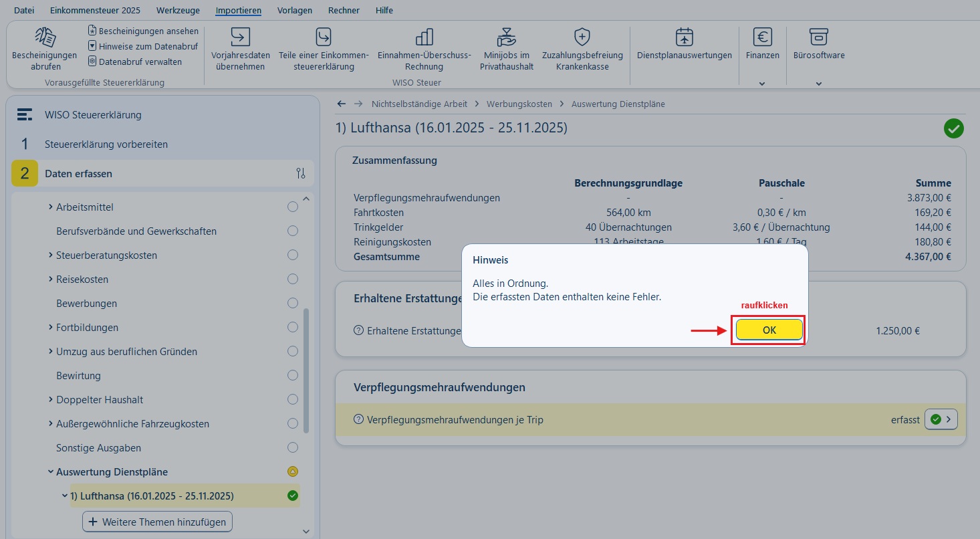Image resolution: width=980 pixels, height=539 pixels.
Task: Click warning status icon of Auswertung Dienstpläne
Action: coord(292,472)
